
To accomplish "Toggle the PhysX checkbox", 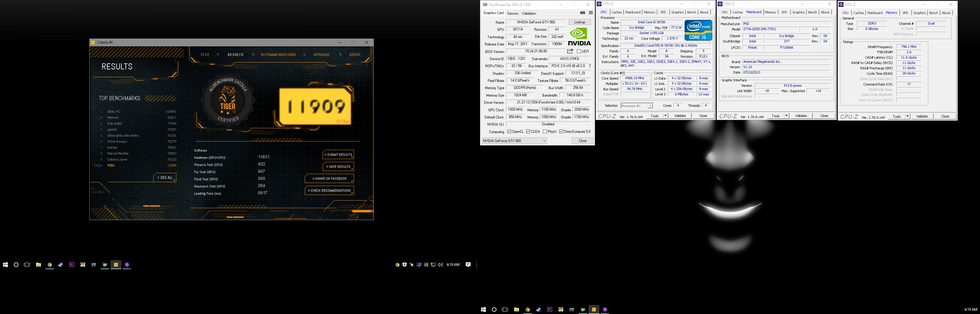I will click(x=545, y=132).
